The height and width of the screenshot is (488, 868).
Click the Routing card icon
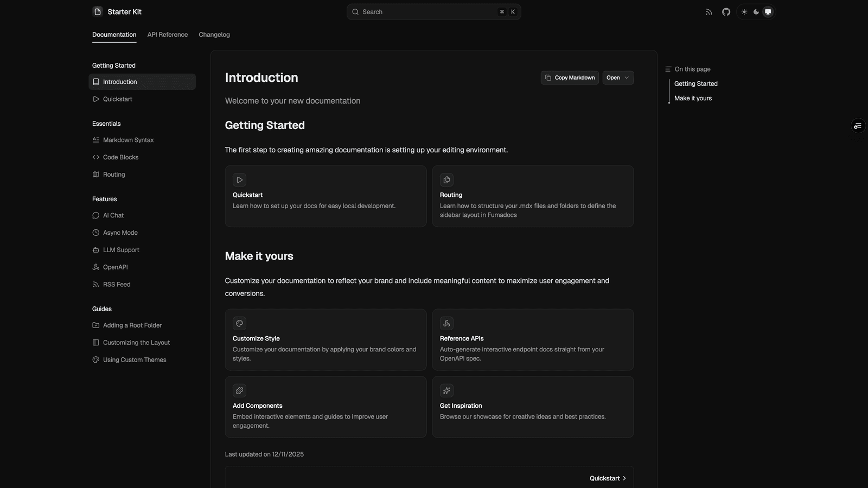tap(446, 179)
